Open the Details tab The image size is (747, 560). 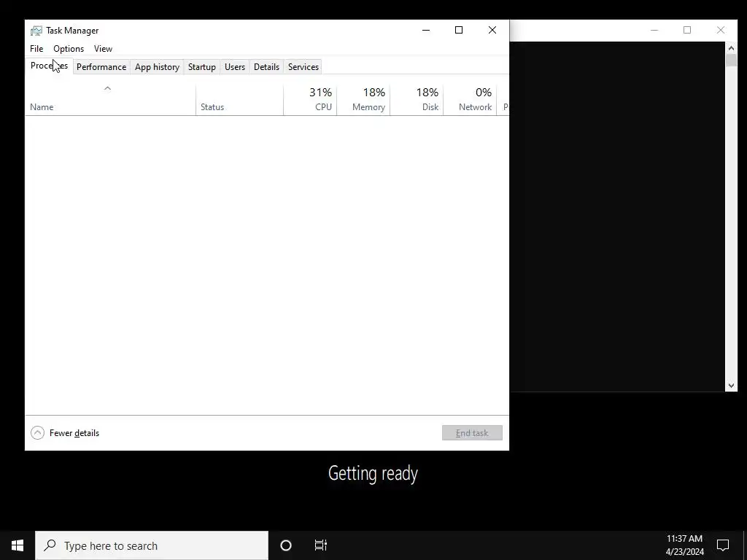tap(266, 66)
